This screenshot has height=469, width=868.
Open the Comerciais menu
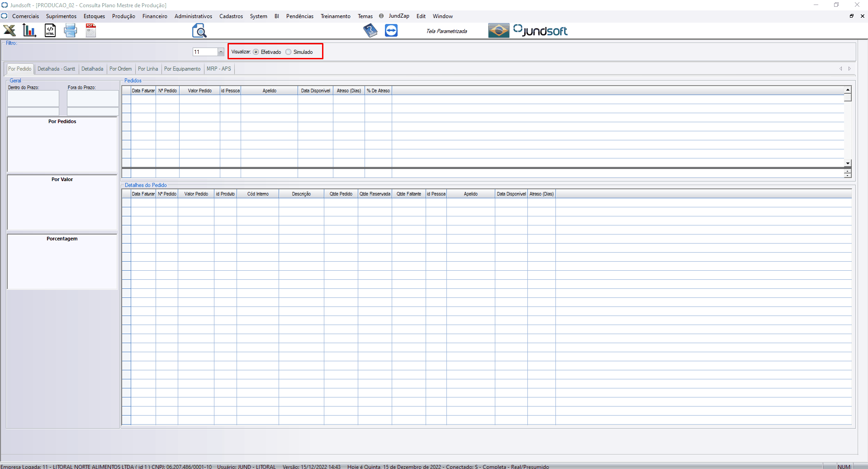pos(26,16)
